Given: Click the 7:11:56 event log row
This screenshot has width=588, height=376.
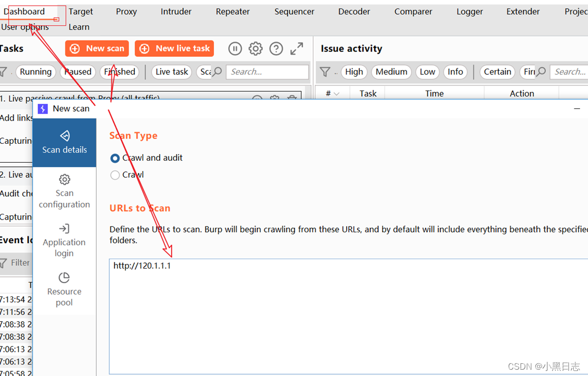Looking at the screenshot, I should (x=16, y=312).
